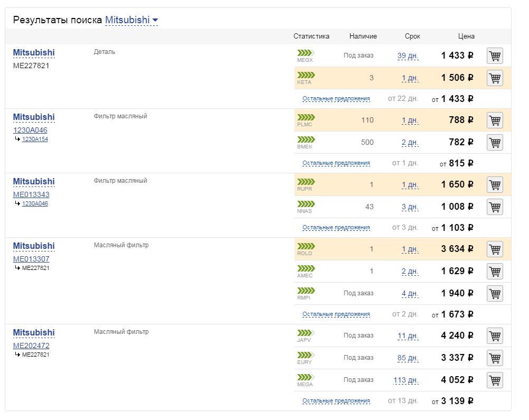Click the ME227821 part number text in the first result row
The image size is (529, 420).
click(x=31, y=66)
